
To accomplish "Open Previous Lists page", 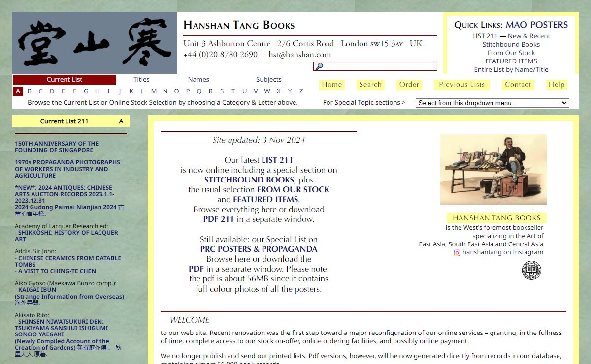I will point(462,85).
